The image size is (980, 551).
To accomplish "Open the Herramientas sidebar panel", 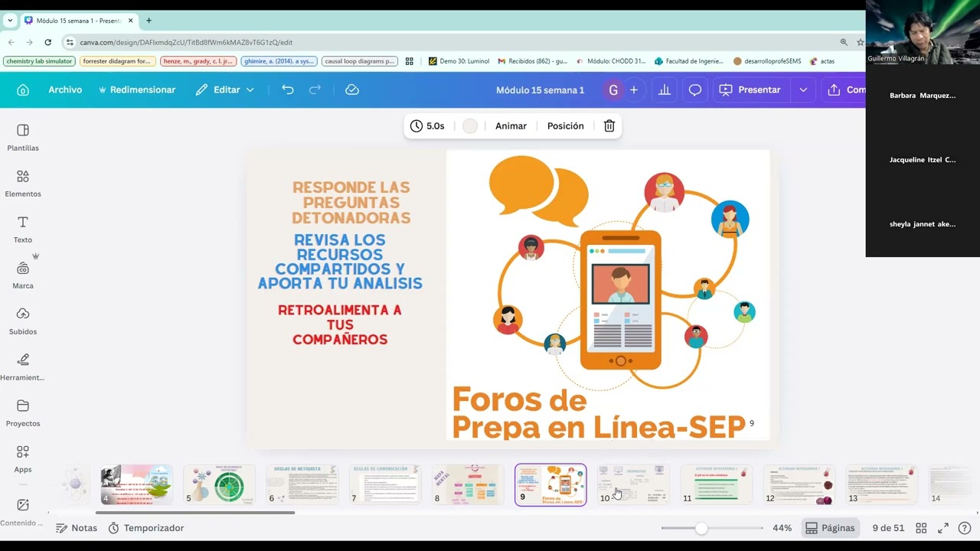I will [23, 367].
